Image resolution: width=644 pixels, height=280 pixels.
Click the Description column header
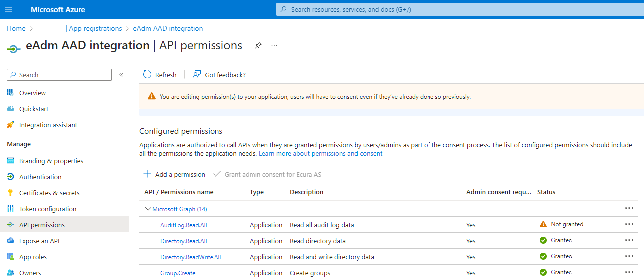pos(307,192)
